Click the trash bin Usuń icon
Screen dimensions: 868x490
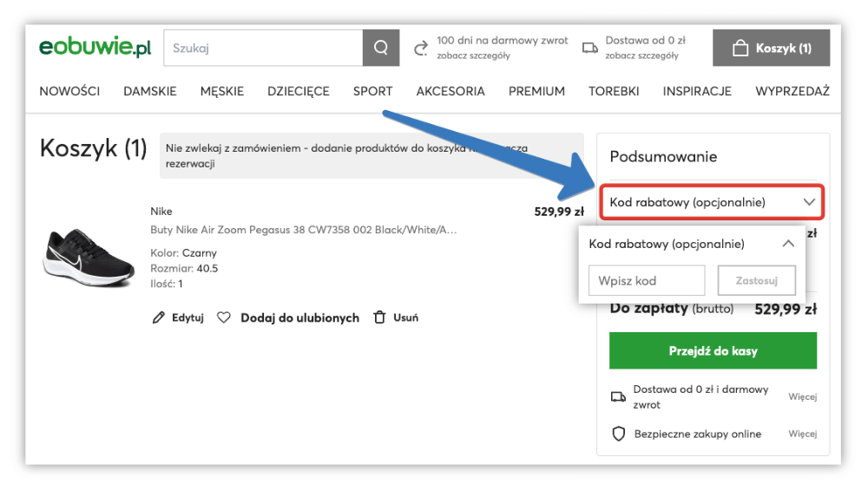click(379, 318)
